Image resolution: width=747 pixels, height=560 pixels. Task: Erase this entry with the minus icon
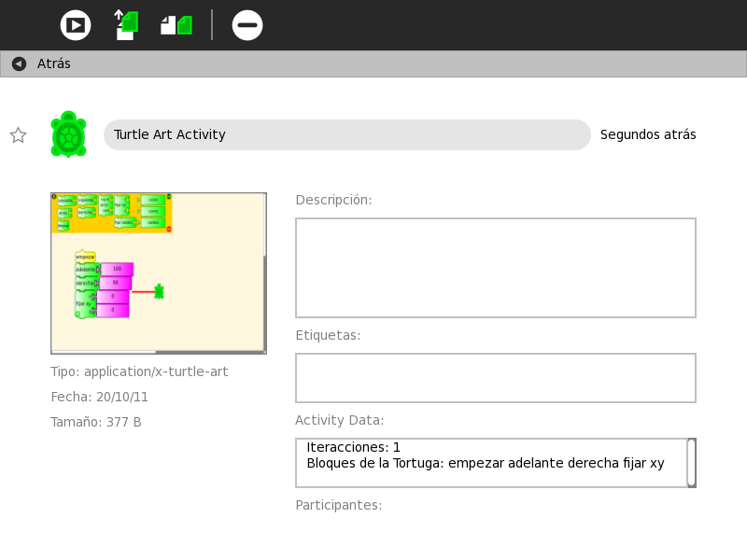[x=247, y=25]
